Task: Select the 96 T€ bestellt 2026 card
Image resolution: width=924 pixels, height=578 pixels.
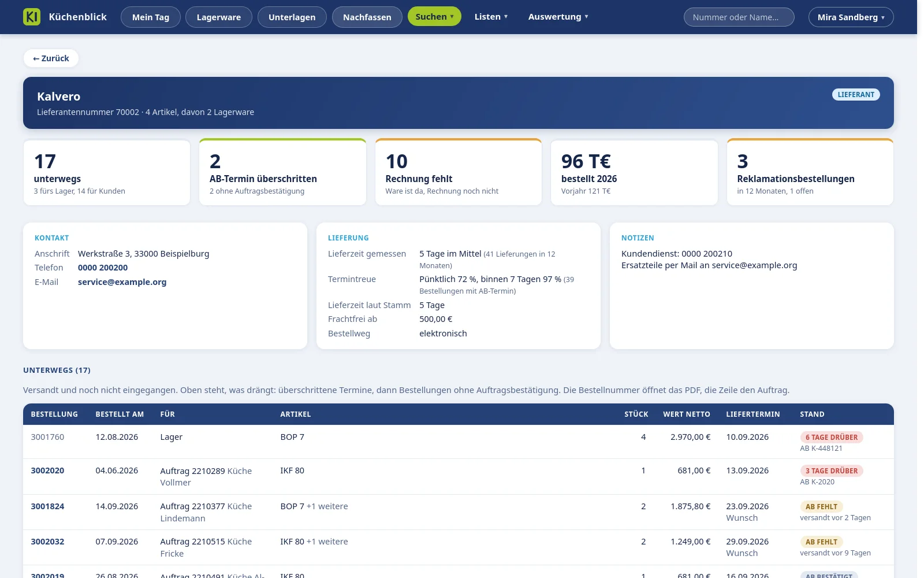Action: pyautogui.click(x=634, y=172)
